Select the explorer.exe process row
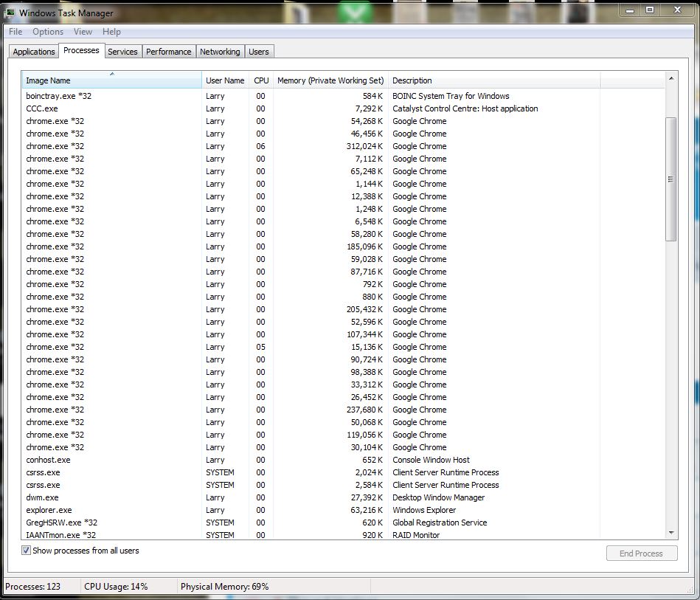 click(49, 510)
